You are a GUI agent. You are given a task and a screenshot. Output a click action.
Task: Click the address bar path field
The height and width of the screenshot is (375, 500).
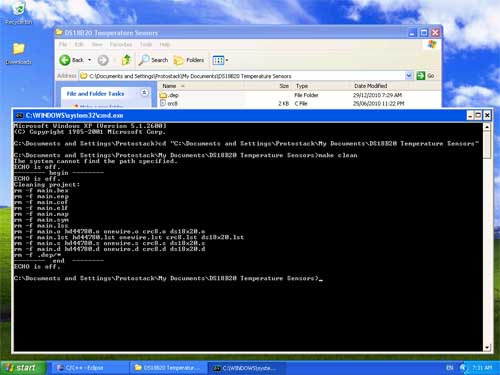[x=242, y=76]
